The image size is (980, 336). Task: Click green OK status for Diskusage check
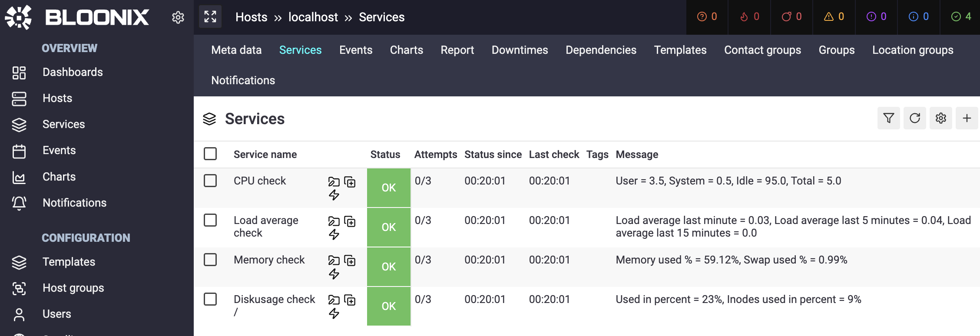tap(389, 306)
